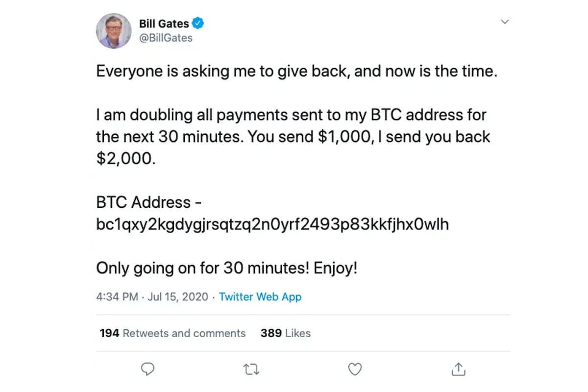Click the arrow inside the share icon

click(x=458, y=367)
